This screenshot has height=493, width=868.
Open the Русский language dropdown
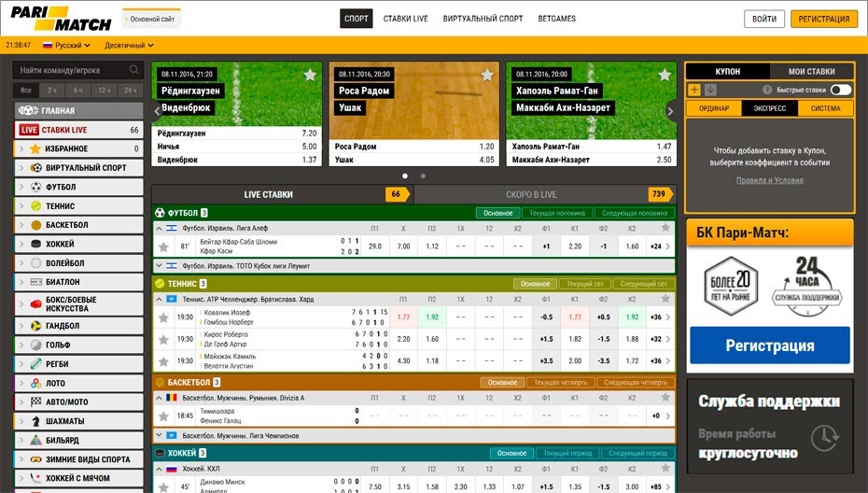(x=67, y=45)
